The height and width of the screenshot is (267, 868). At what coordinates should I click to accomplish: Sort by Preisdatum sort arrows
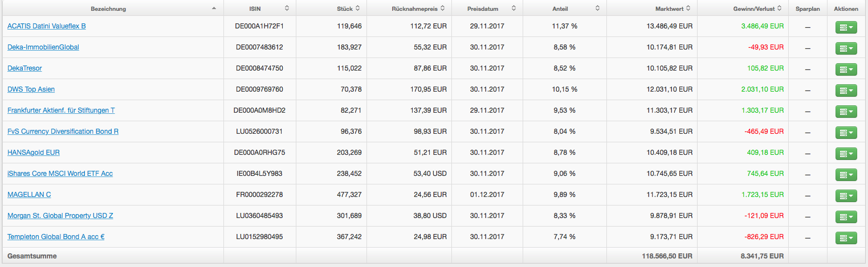point(514,9)
